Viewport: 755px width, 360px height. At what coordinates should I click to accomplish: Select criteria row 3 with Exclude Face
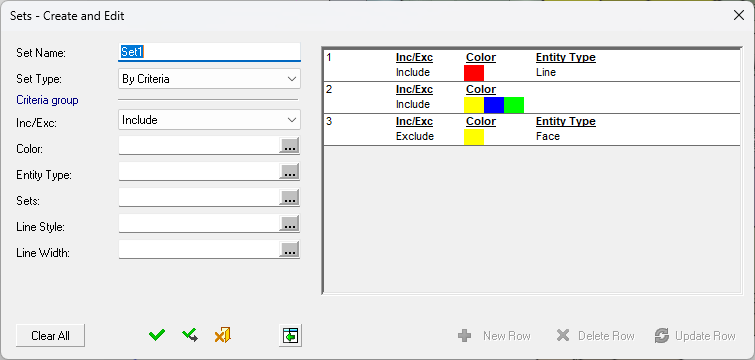pyautogui.click(x=532, y=129)
